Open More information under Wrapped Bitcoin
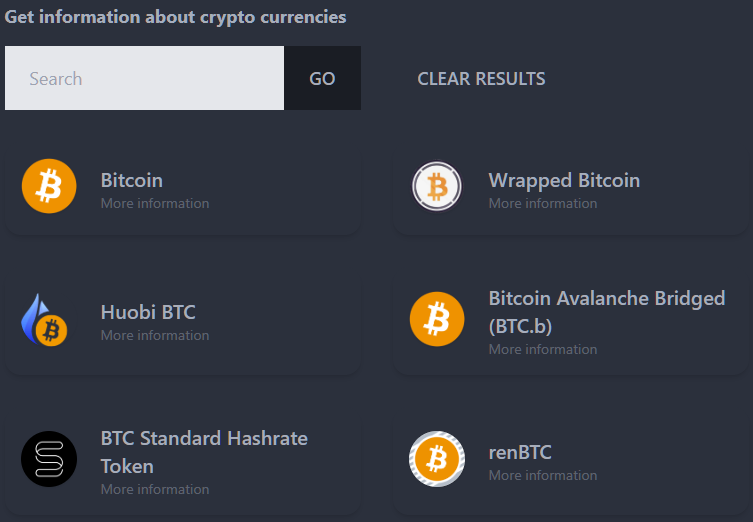 [543, 203]
